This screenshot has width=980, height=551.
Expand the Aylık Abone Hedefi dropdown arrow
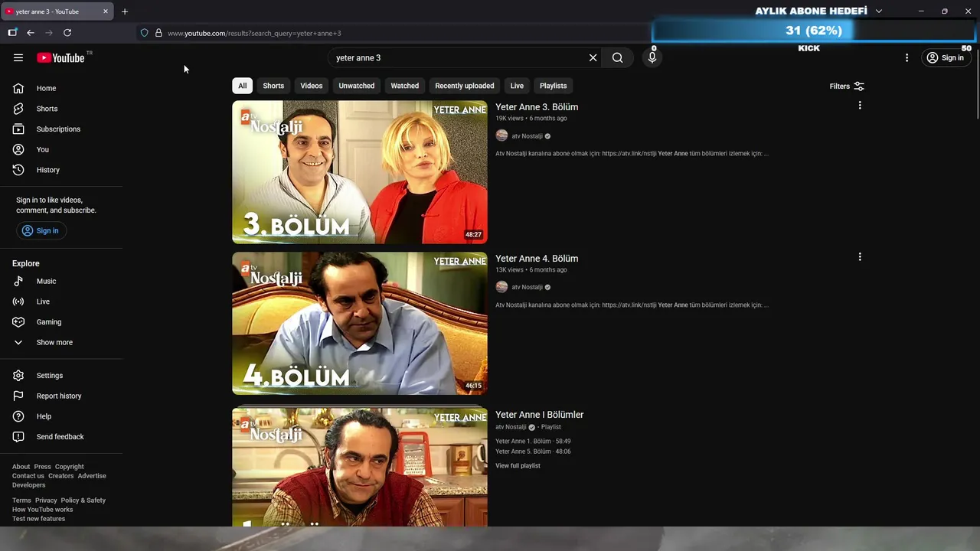[879, 11]
